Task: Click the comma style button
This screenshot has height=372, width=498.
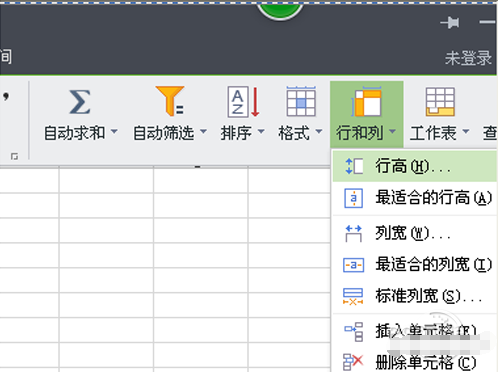Action: click(x=6, y=97)
